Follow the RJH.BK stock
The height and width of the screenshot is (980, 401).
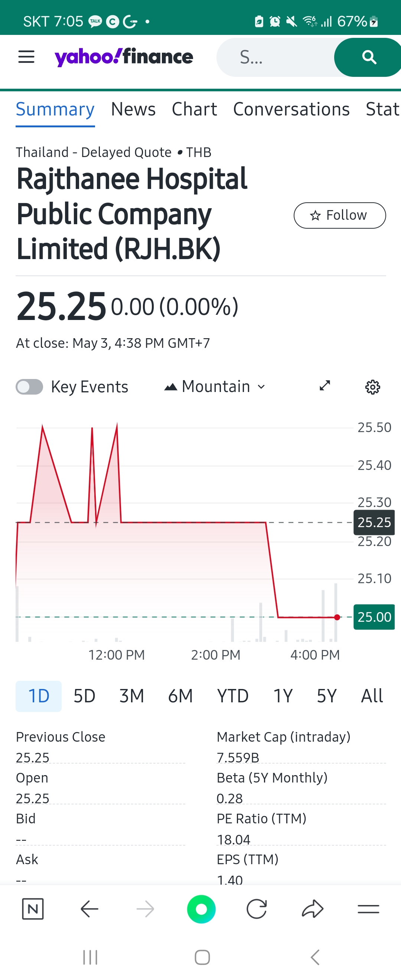tap(340, 215)
